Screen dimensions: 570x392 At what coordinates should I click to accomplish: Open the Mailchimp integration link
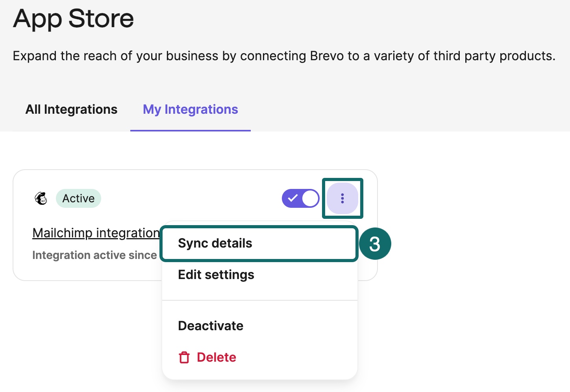pos(96,233)
